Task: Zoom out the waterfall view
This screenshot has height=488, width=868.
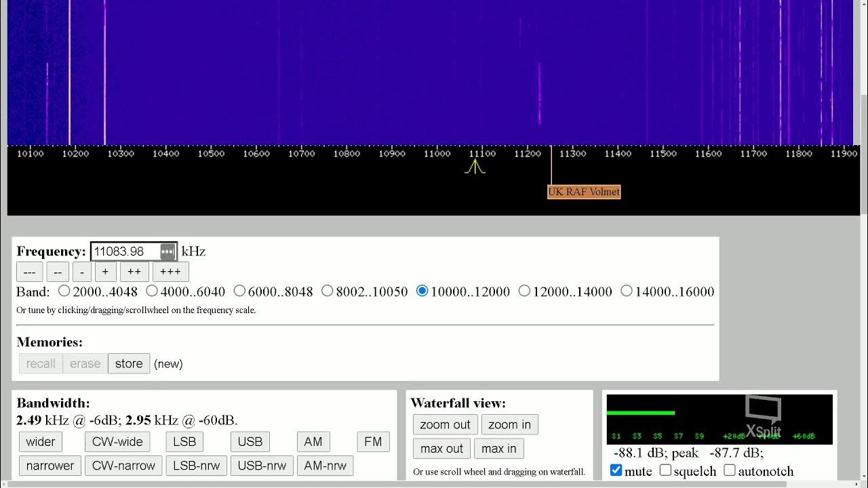Action: 445,425
